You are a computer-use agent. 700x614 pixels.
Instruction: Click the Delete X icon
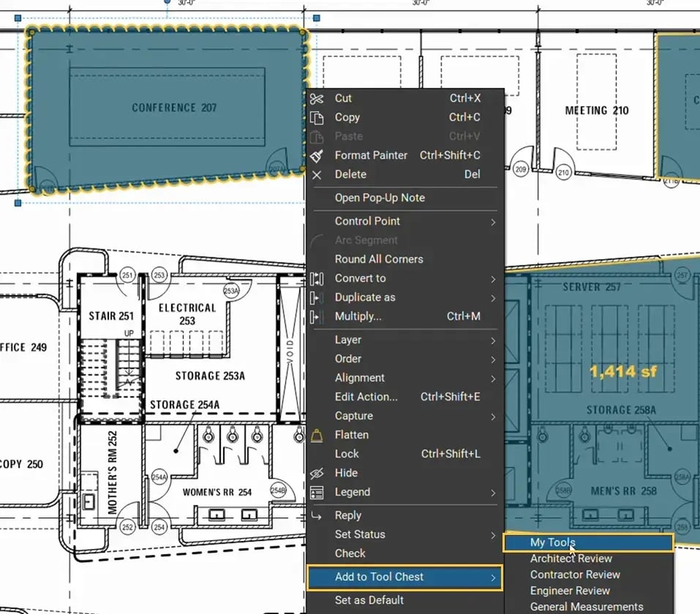click(x=317, y=175)
